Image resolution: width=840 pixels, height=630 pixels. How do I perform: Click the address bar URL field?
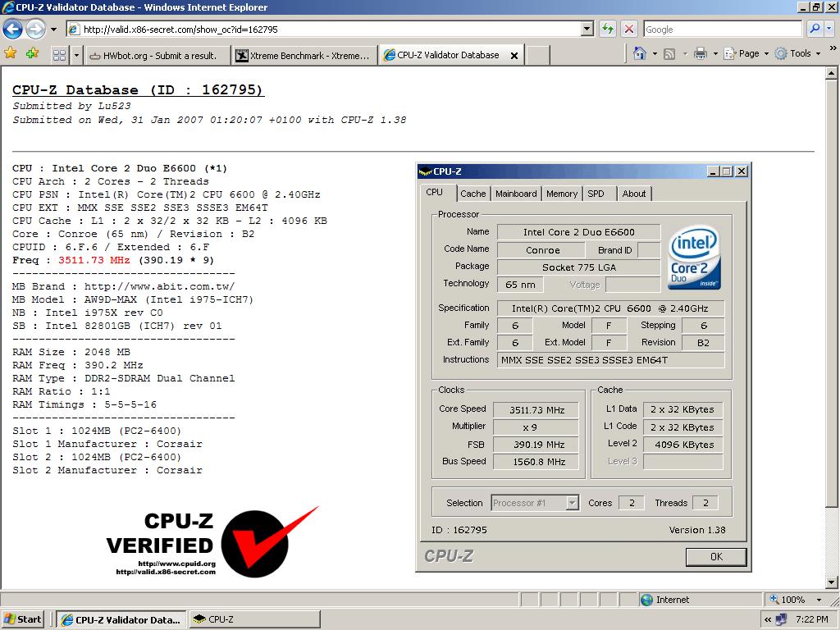pyautogui.click(x=323, y=29)
